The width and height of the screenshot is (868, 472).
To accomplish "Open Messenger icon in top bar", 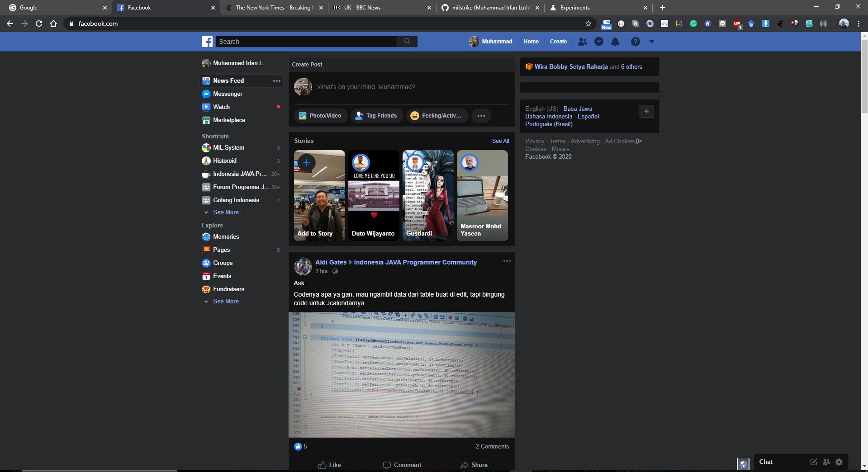I will pos(599,42).
